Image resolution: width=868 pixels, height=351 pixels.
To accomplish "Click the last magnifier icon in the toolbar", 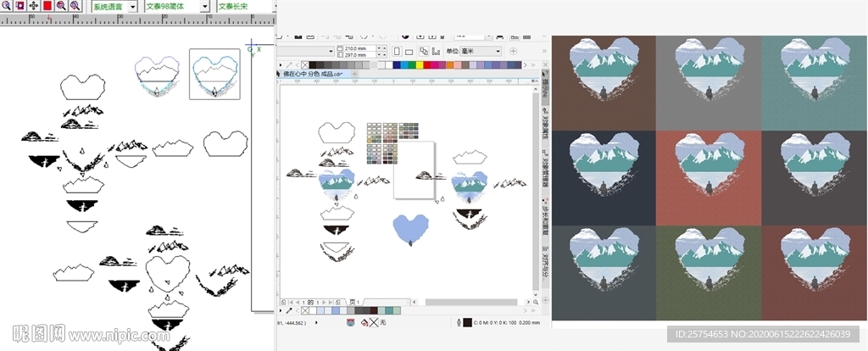I will point(75,6).
